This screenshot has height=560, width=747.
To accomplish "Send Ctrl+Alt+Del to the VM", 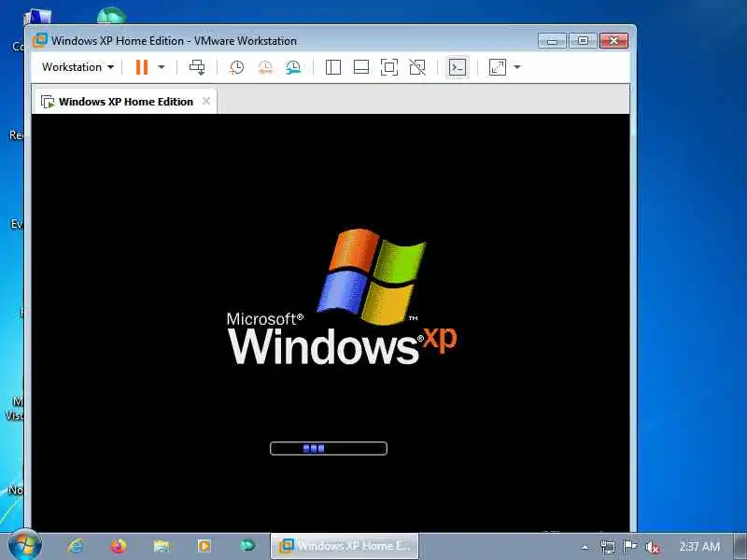I will tap(197, 67).
